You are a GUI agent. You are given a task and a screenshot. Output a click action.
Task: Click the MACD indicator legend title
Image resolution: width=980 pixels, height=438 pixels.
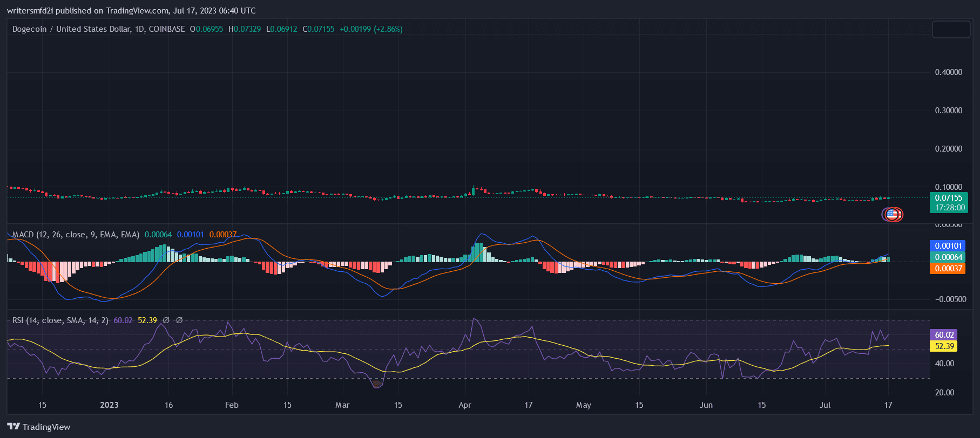click(x=76, y=235)
